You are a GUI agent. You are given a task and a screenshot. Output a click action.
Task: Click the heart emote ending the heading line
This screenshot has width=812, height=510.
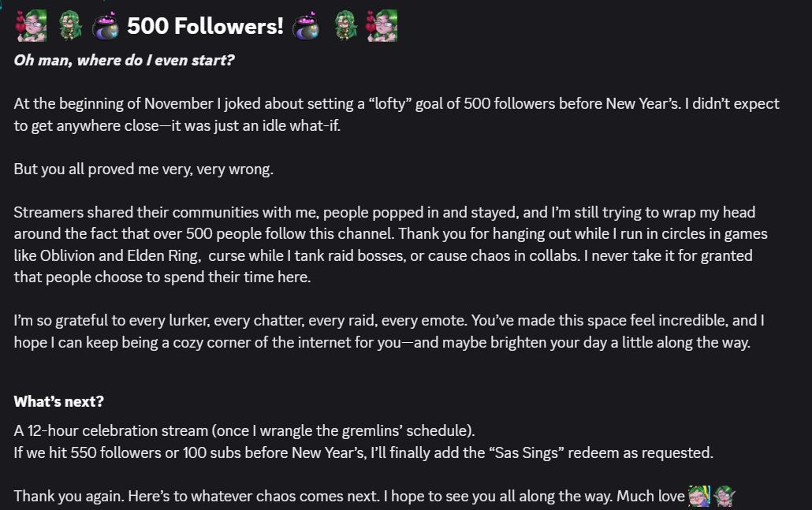pos(382,26)
